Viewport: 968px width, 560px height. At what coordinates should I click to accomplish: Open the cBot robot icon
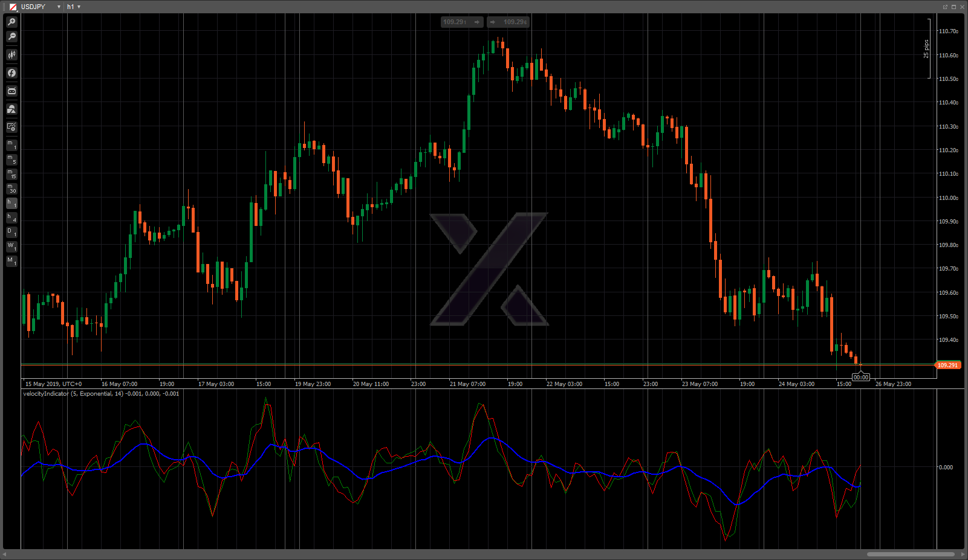[x=11, y=91]
